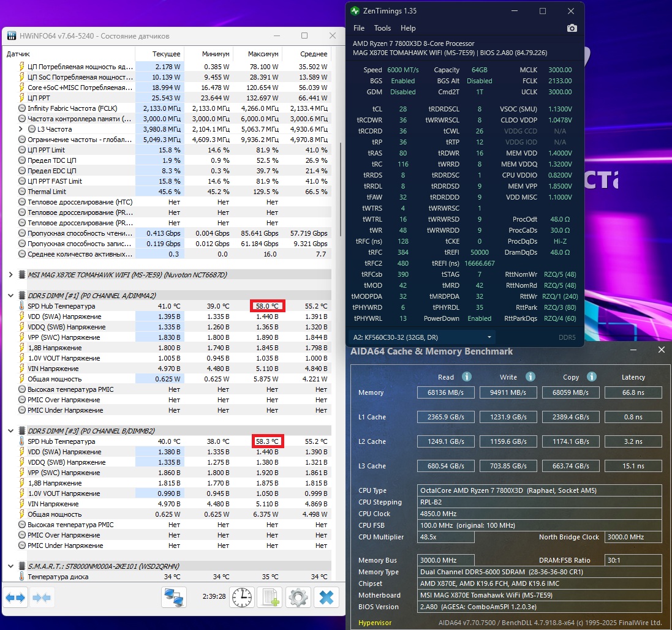Click the AIDA64 Copy info icon
Screen dimensions: 672x630
(x=592, y=377)
